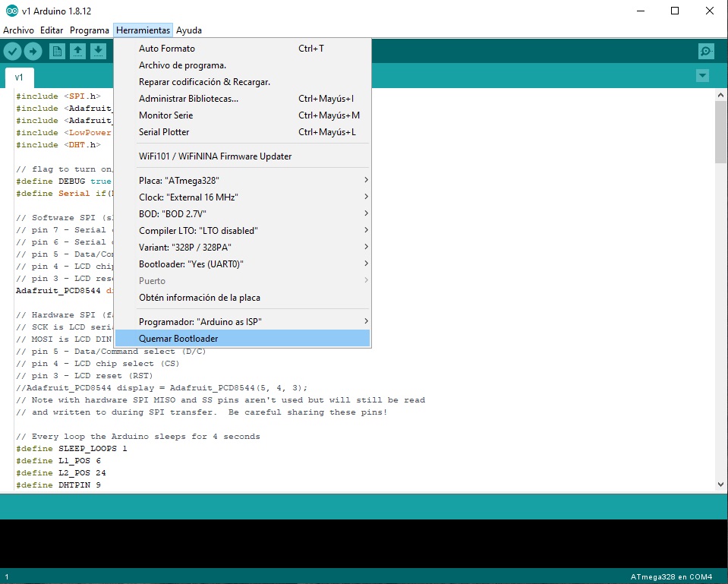Close the open Herramientas menu
This screenshot has width=728, height=584.
pos(143,30)
